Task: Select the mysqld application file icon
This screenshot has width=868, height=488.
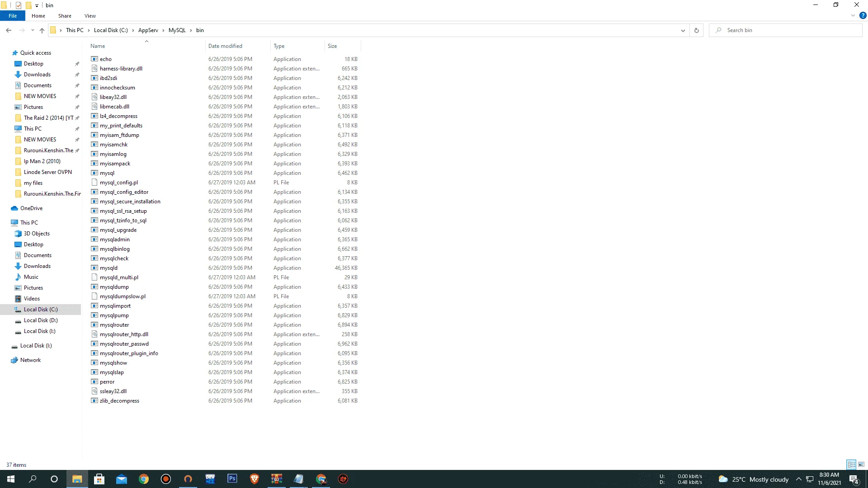Action: pyautogui.click(x=94, y=268)
